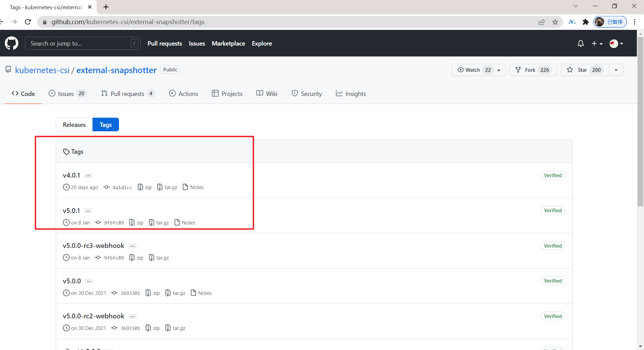Open the v5.0.0-rc3-webhook tag
Viewport: 644px width, 350px height.
click(x=94, y=246)
